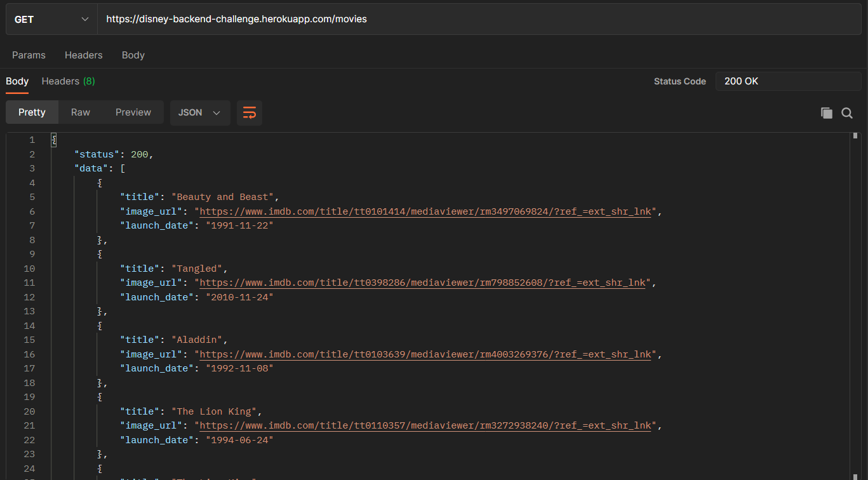Viewport: 868px width, 480px height.
Task: Click the request URL input field
Action: click(x=479, y=19)
